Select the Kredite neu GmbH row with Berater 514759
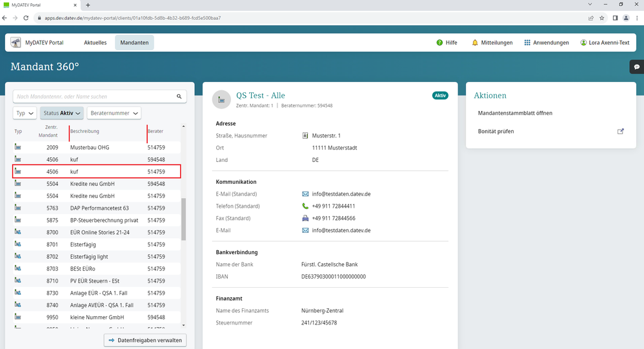This screenshot has height=349, width=644. pos(97,196)
